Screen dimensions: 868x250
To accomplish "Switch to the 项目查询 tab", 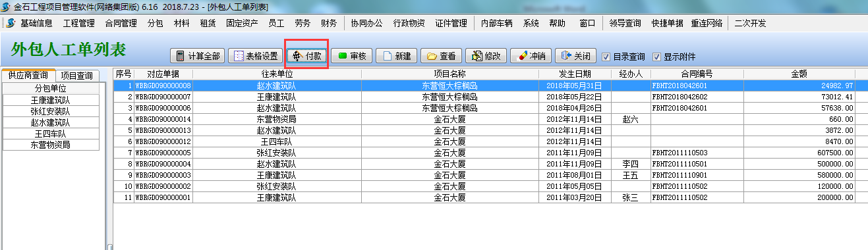I will point(77,76).
